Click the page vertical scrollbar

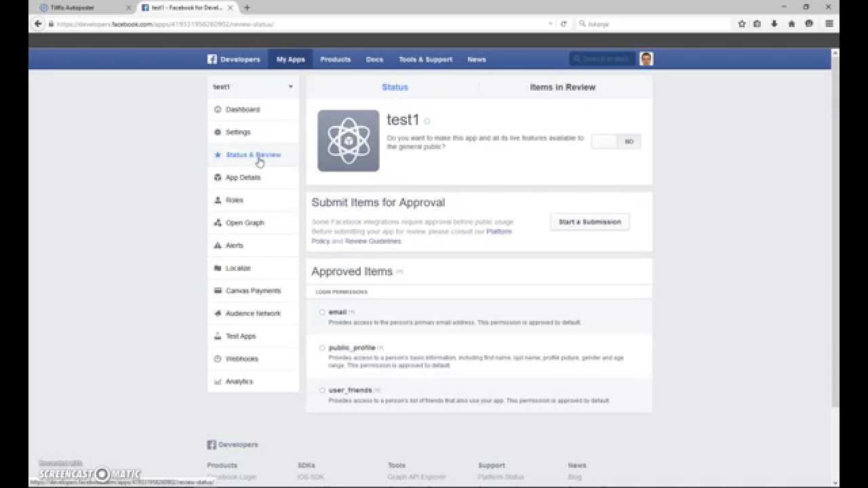tap(835, 230)
